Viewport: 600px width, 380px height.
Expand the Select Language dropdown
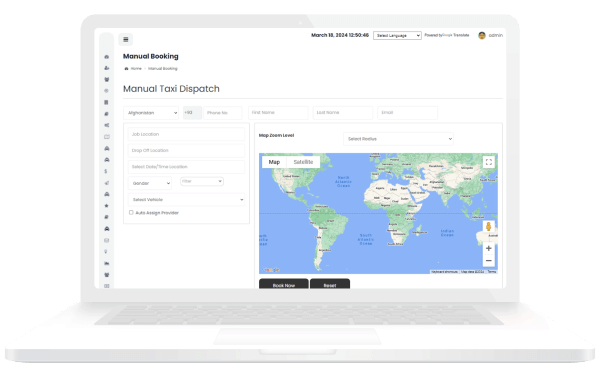coord(397,36)
